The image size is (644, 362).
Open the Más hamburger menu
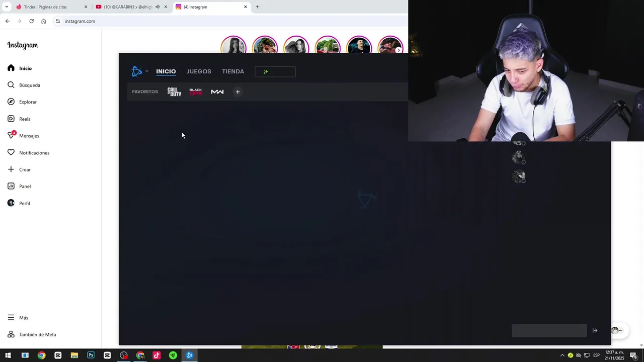click(x=18, y=318)
